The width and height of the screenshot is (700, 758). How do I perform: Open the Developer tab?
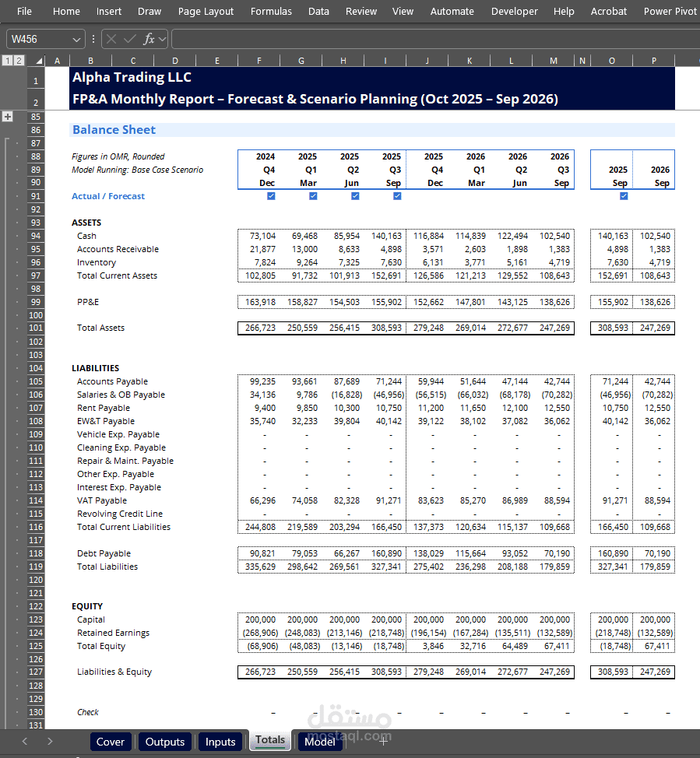514,11
